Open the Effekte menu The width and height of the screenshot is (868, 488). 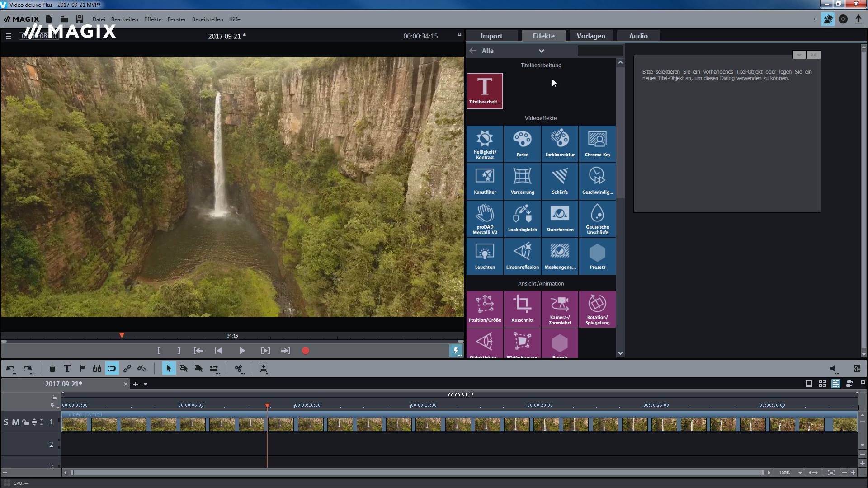[x=153, y=19]
